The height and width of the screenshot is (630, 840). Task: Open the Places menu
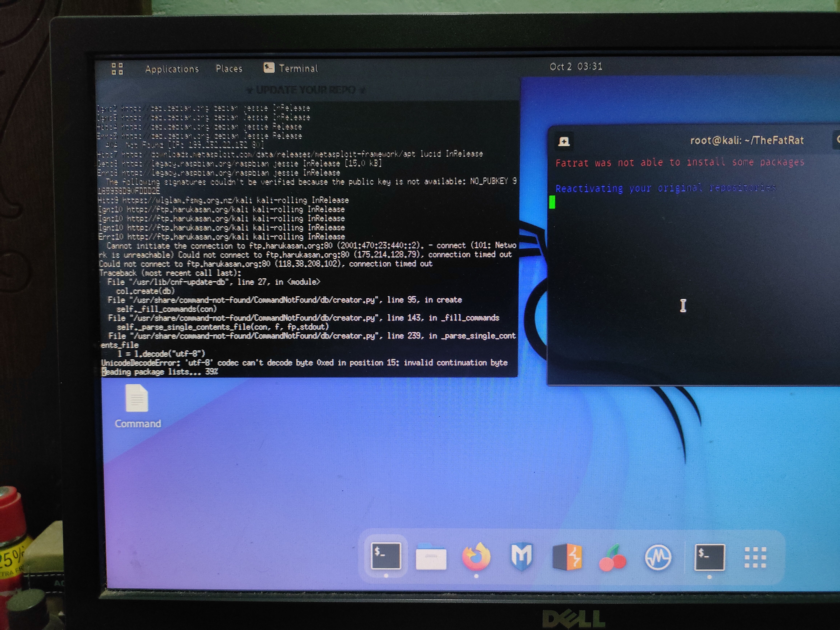tap(229, 69)
